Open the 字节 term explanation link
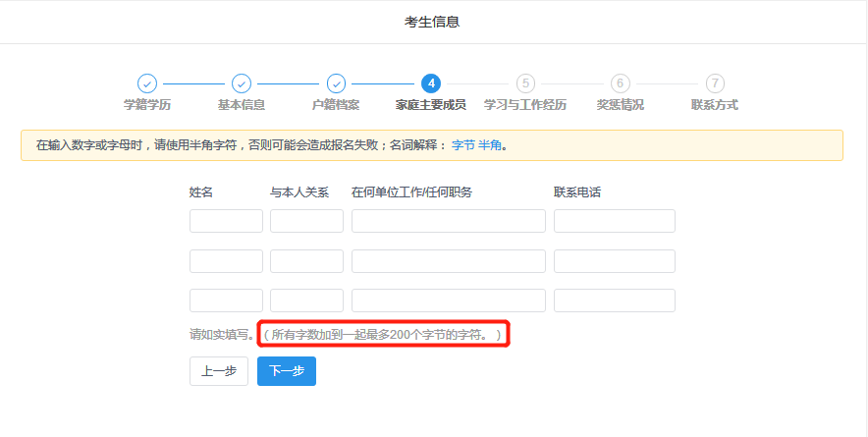The image size is (868, 437). click(463, 145)
